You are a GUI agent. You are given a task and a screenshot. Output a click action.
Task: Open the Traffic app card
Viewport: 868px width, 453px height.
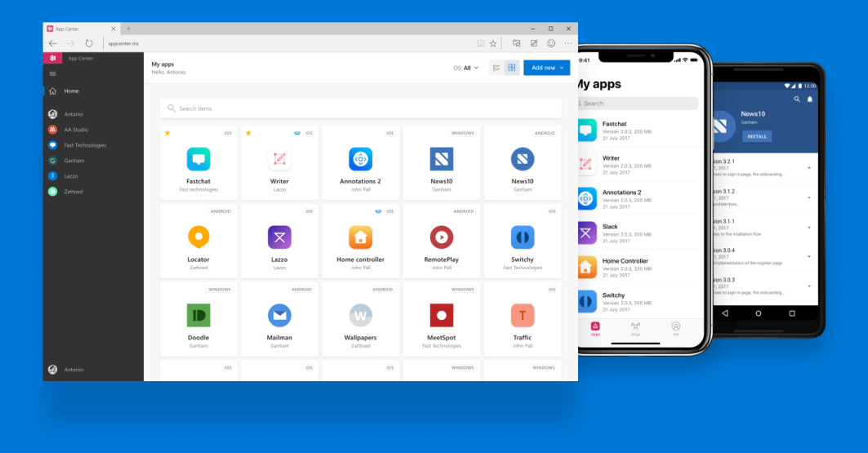pyautogui.click(x=522, y=319)
